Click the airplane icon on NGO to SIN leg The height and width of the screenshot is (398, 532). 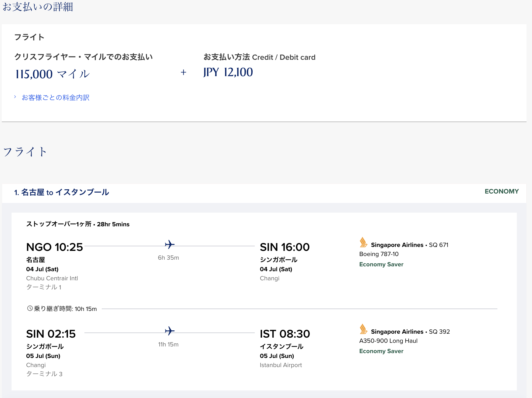pyautogui.click(x=170, y=244)
